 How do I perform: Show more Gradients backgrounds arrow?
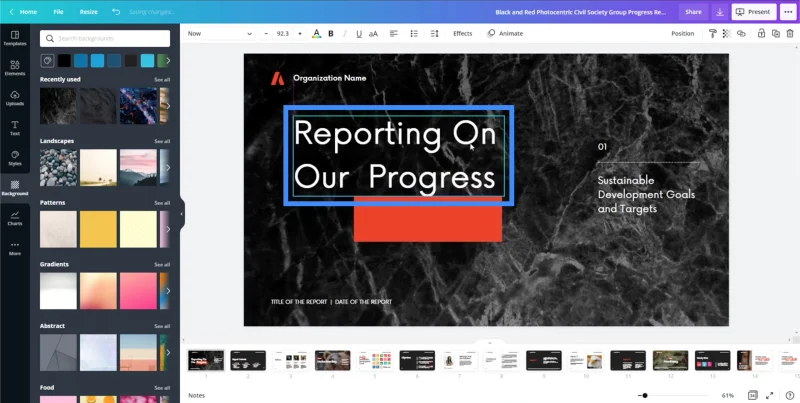point(168,291)
